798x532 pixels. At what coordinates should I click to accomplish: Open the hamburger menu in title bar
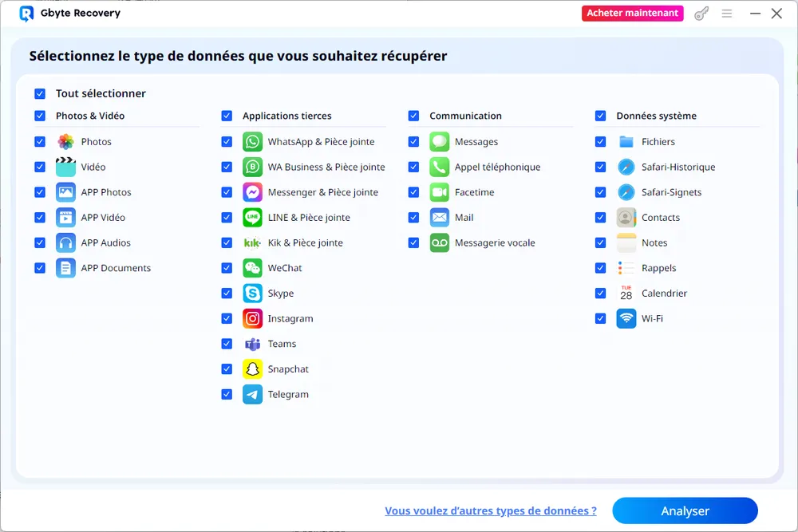726,14
